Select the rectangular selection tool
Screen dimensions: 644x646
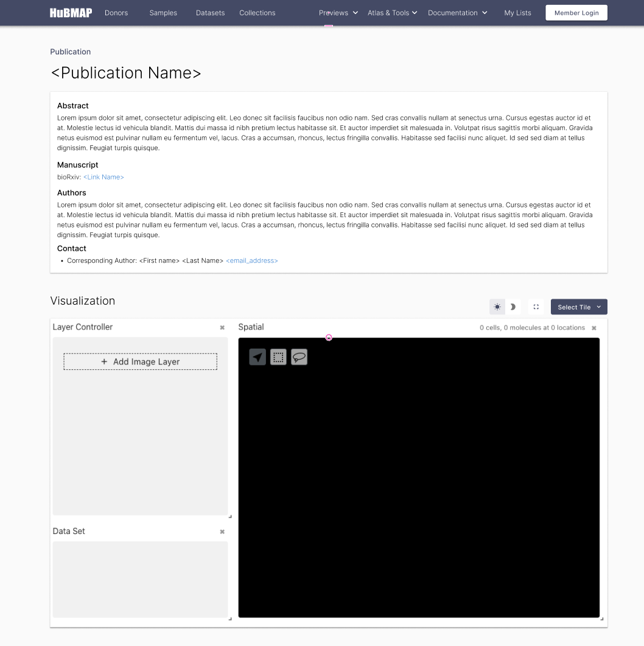tap(278, 357)
